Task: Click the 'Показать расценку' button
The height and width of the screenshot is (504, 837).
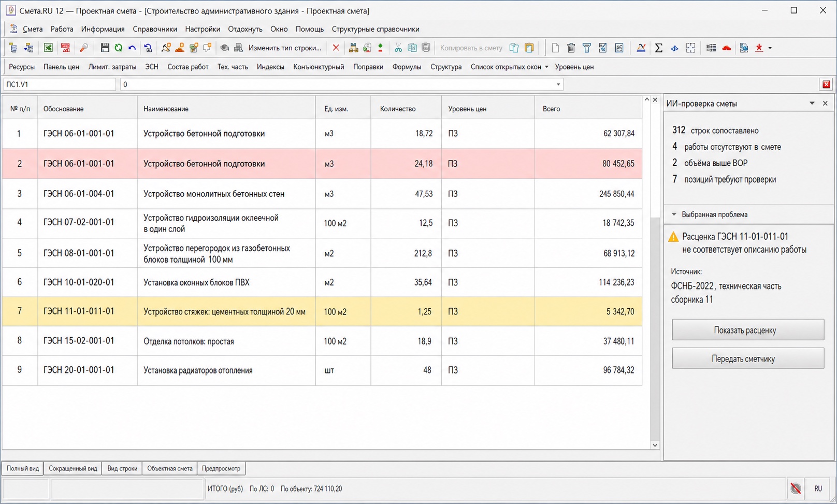Action: click(x=748, y=330)
